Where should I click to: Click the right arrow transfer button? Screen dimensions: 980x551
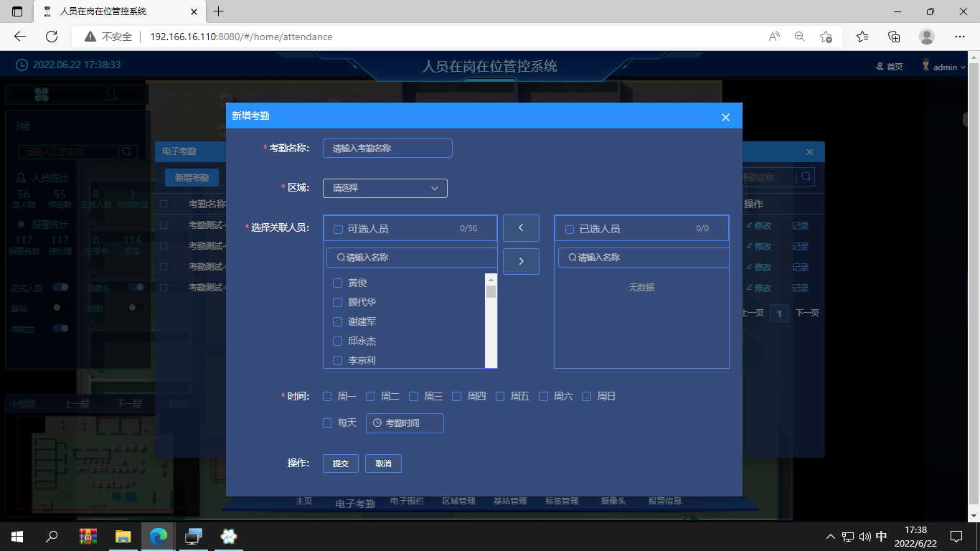(x=521, y=261)
